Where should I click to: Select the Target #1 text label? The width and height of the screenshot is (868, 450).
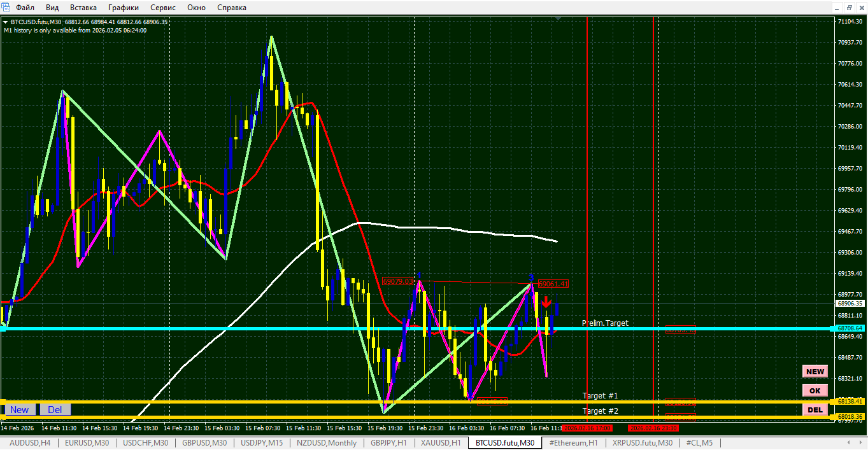(x=600, y=396)
